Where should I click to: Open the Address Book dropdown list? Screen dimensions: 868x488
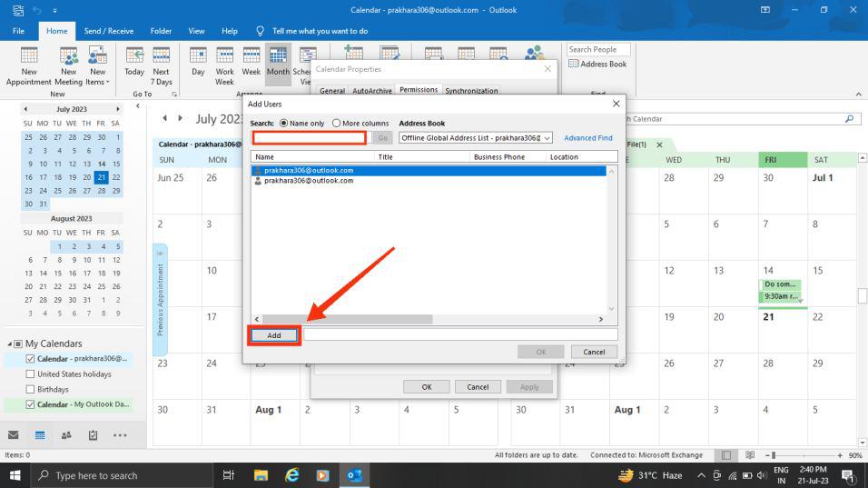(x=476, y=138)
